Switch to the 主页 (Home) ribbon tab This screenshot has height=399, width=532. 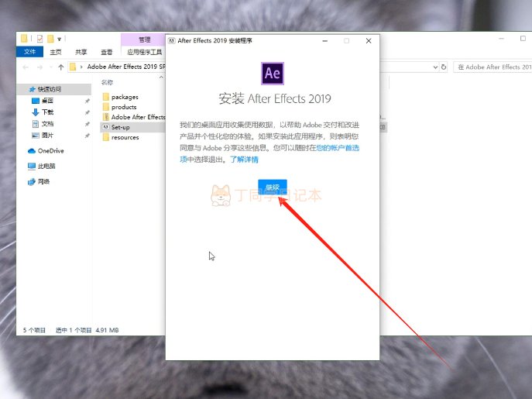click(56, 52)
